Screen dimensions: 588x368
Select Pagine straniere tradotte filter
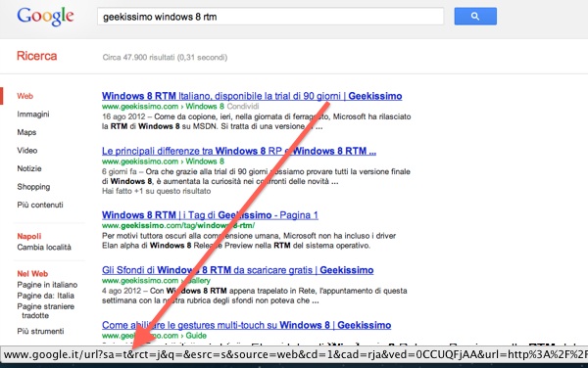coord(46,310)
